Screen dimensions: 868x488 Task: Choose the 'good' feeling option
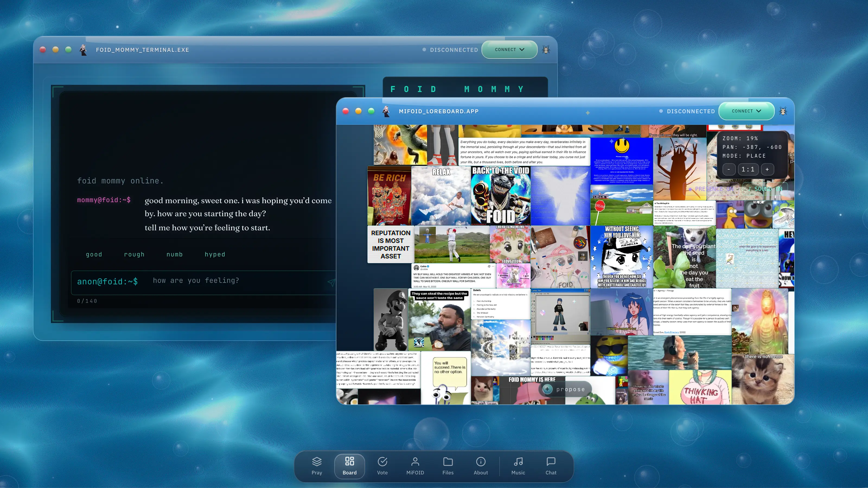tap(94, 254)
